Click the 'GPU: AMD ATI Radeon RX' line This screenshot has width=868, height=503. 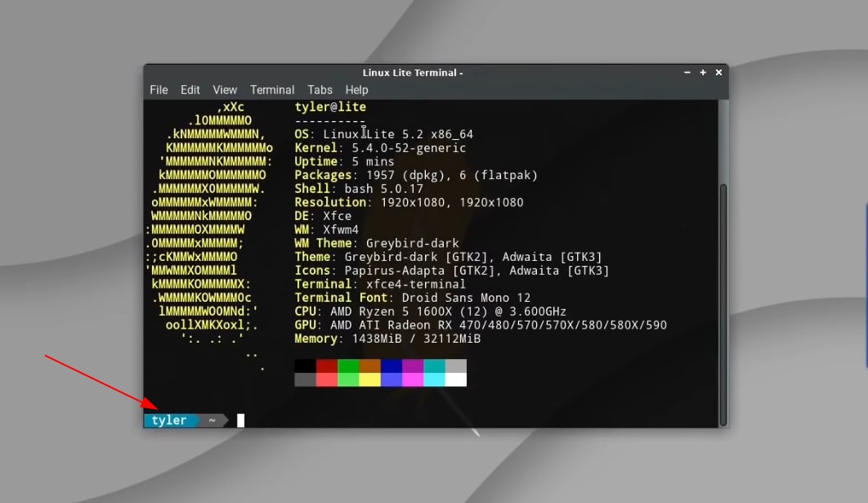[481, 326]
